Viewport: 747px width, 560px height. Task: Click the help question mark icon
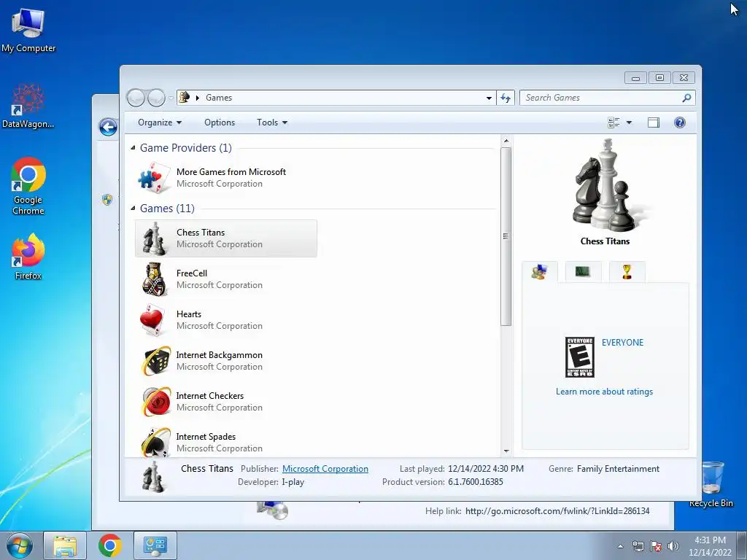coord(680,122)
